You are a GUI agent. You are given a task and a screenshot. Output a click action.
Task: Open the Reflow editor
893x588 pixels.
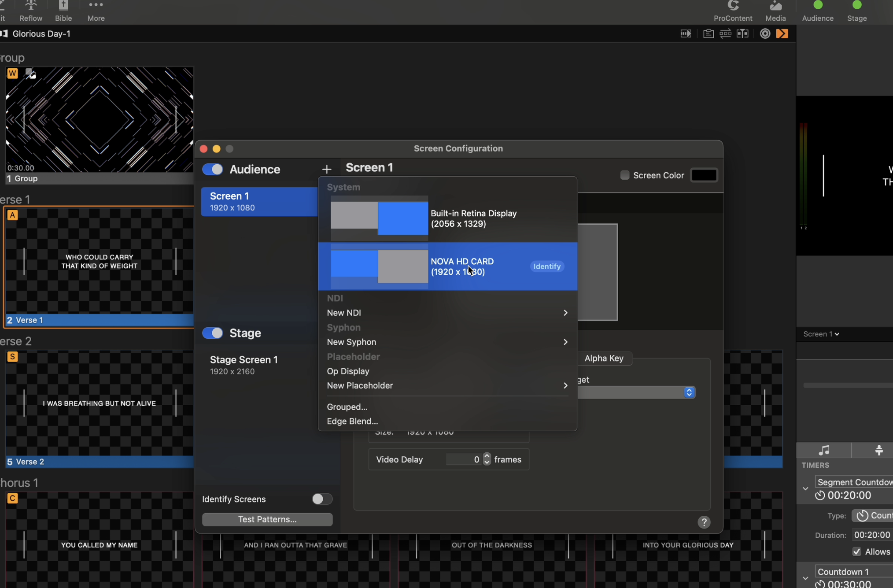(x=31, y=11)
